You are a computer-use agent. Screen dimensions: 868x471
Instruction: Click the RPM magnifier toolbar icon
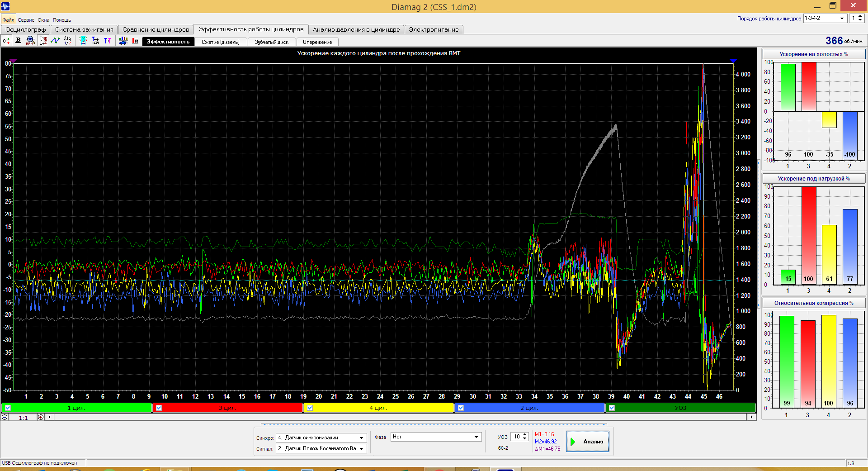pos(30,41)
